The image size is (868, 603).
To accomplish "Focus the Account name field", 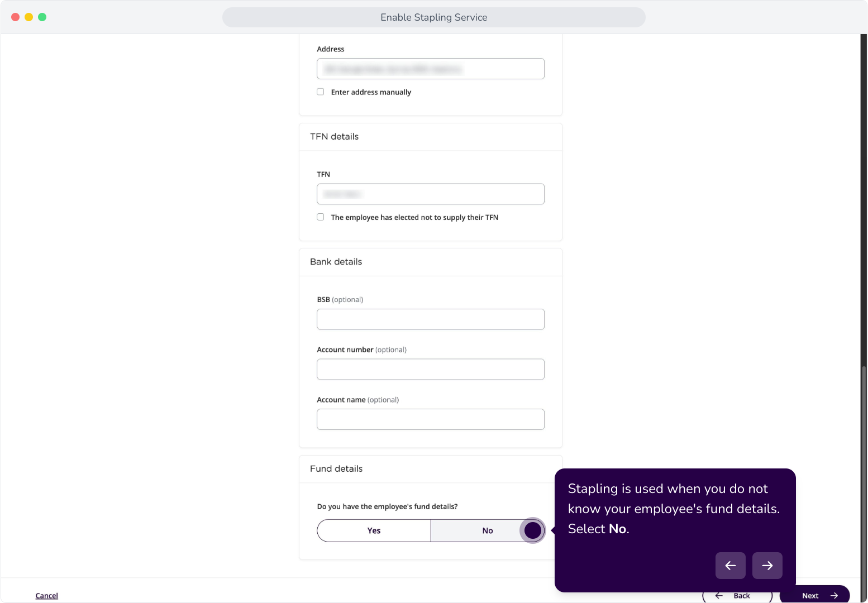I will (431, 419).
